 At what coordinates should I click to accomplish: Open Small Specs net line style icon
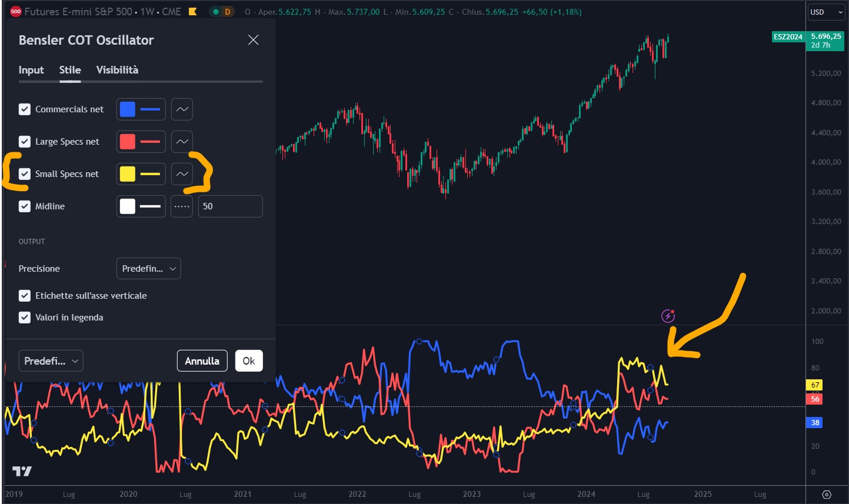(x=182, y=174)
